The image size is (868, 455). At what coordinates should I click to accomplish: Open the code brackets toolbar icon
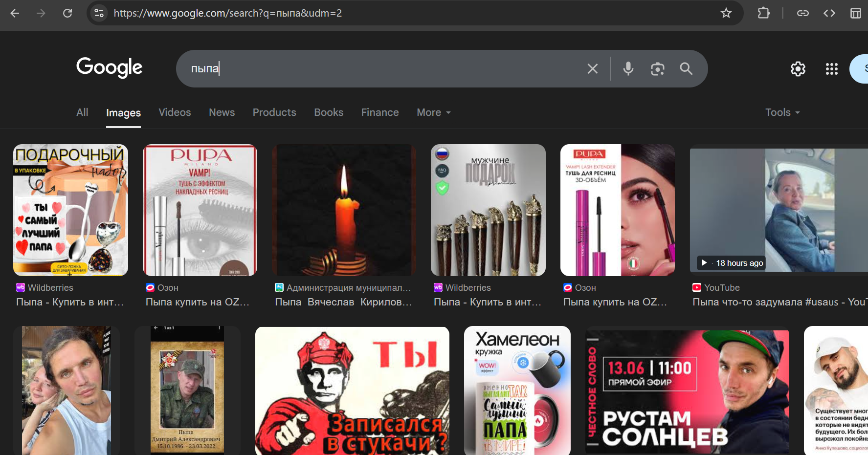pyautogui.click(x=829, y=13)
